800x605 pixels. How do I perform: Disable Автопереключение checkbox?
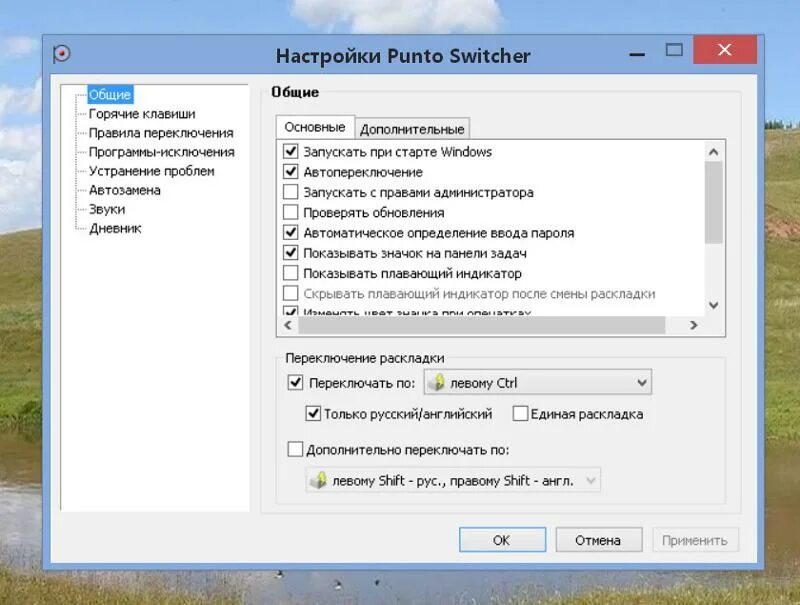coord(290,171)
